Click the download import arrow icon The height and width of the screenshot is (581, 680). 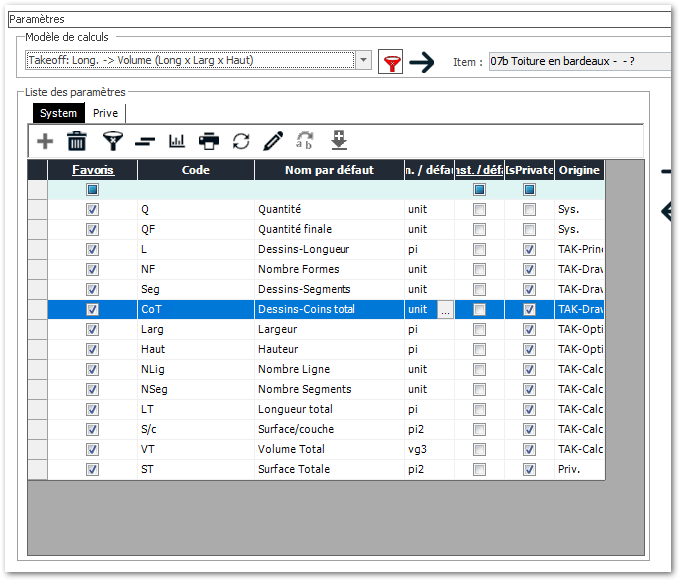click(338, 140)
